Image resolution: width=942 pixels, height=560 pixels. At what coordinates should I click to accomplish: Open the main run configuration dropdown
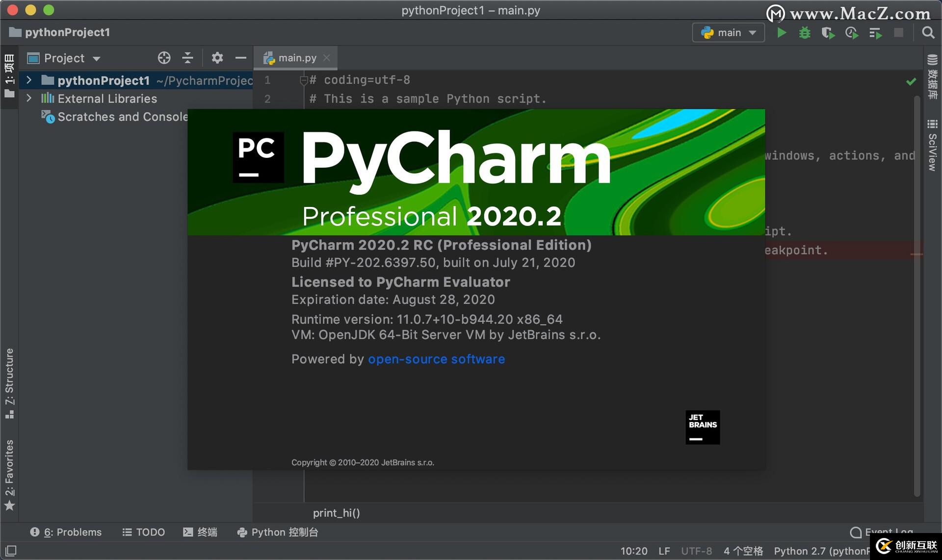[728, 33]
